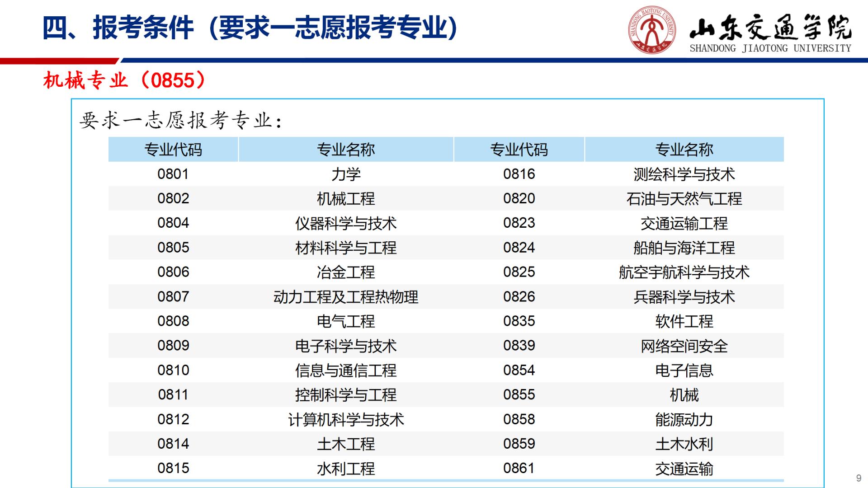Select the 交通运输 cell at bottom

click(x=684, y=469)
